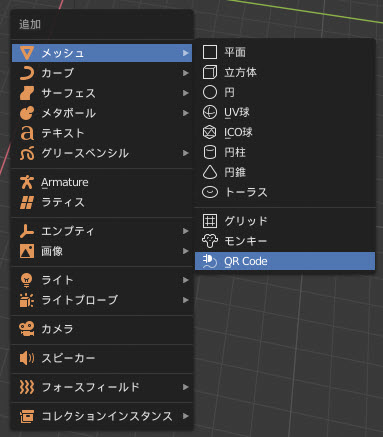Expand the コレクションインスタンス submenu arrow

point(186,416)
